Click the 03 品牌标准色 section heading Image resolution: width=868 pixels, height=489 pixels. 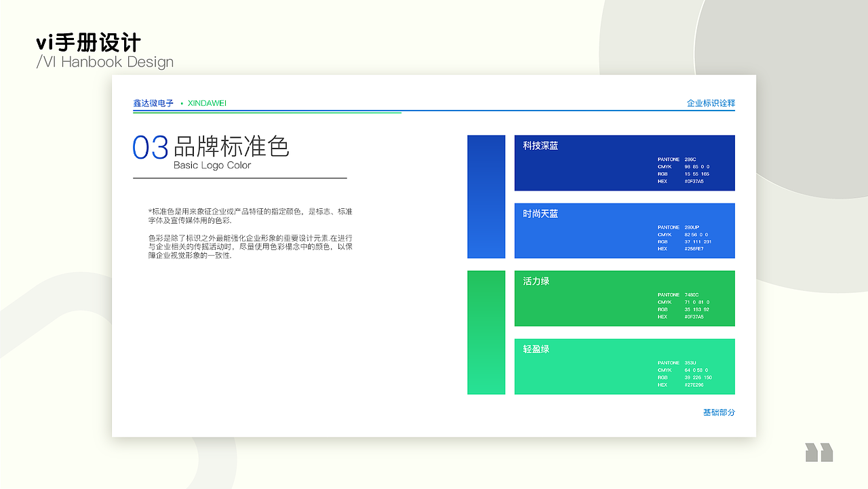coord(211,146)
